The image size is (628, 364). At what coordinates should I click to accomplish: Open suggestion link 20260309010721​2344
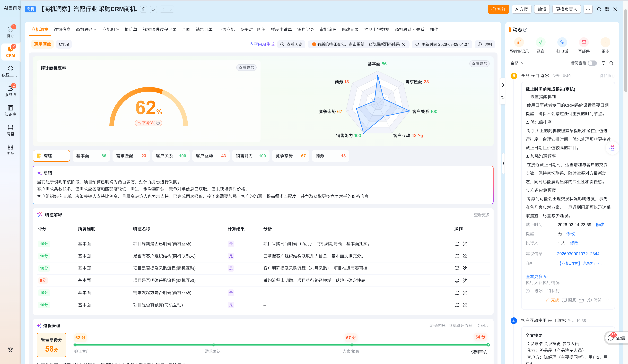[x=578, y=254]
